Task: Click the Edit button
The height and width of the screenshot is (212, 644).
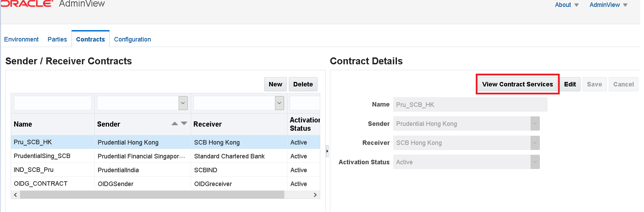Action: pyautogui.click(x=570, y=84)
